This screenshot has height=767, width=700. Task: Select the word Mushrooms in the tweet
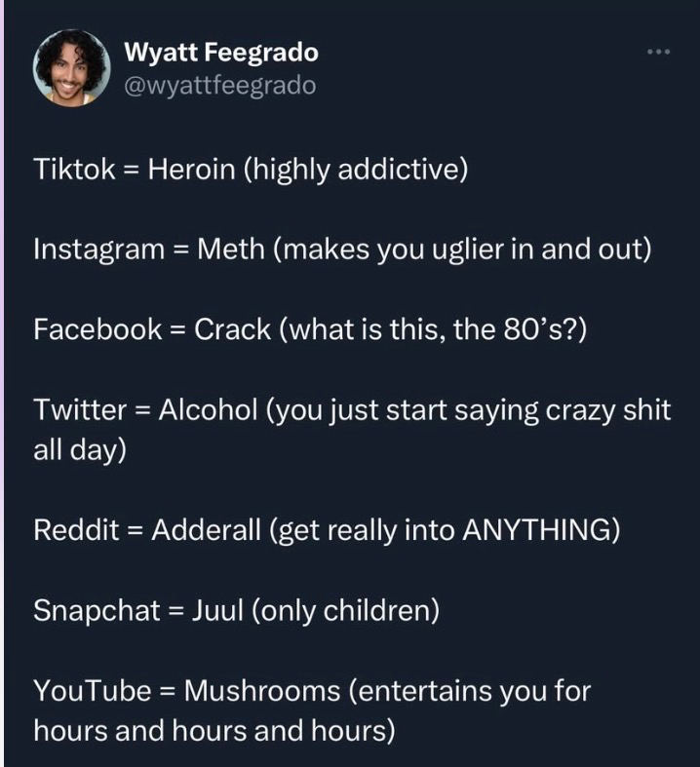(262, 691)
